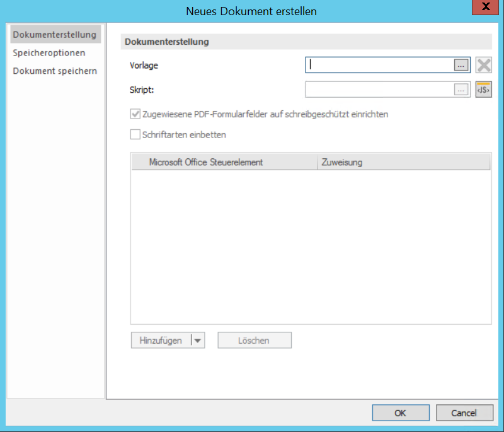Click the Löschen button
Viewport: 504px width, 432px height.
(x=255, y=341)
